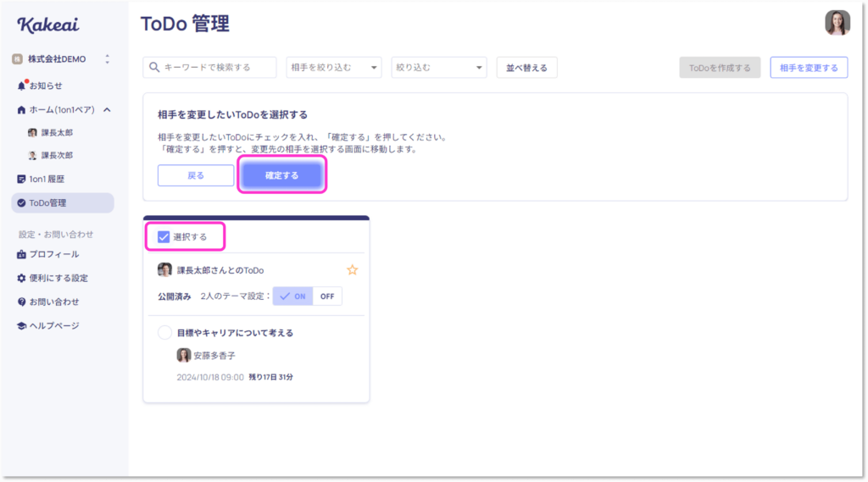Collapse the ホーム(1on1ペア) section chevron
This screenshot has height=482, width=868.
(x=107, y=110)
